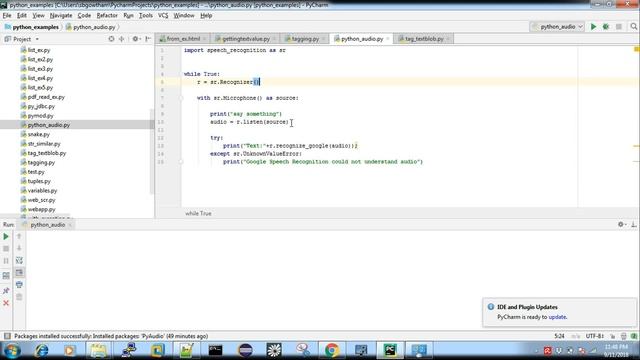Open Project panel gear settings
This screenshot has width=640, height=360.
(136, 39)
